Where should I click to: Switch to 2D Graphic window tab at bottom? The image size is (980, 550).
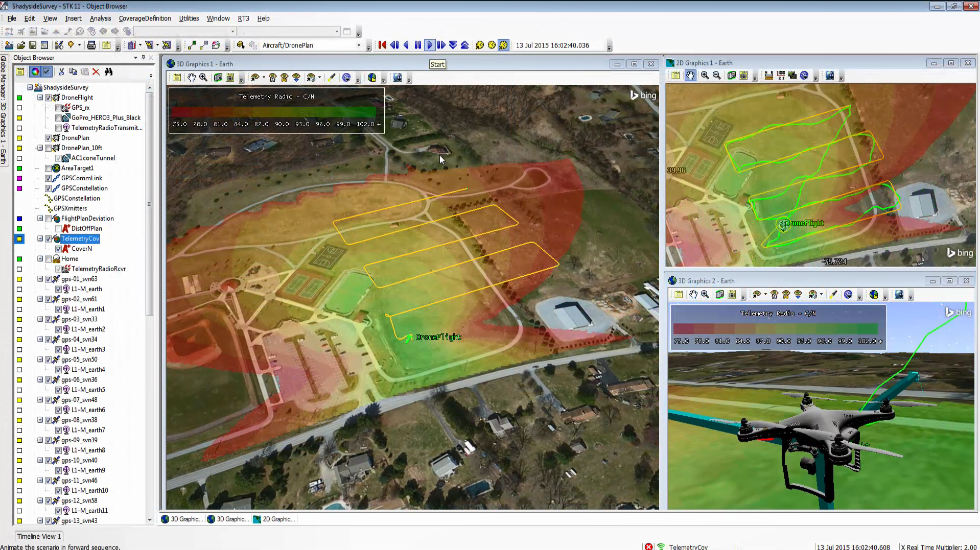click(274, 519)
